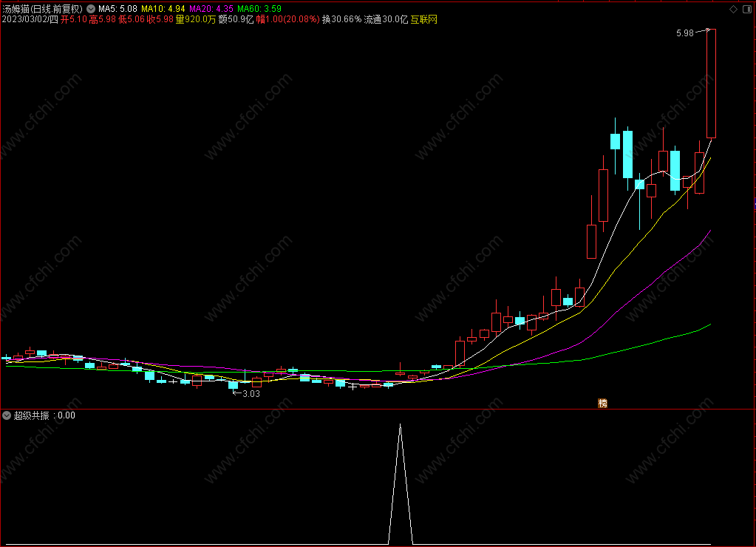Viewport: 756px width, 547px height.
Task: Click the 超级共振 : 0.00 indicator label
Action: (44, 415)
